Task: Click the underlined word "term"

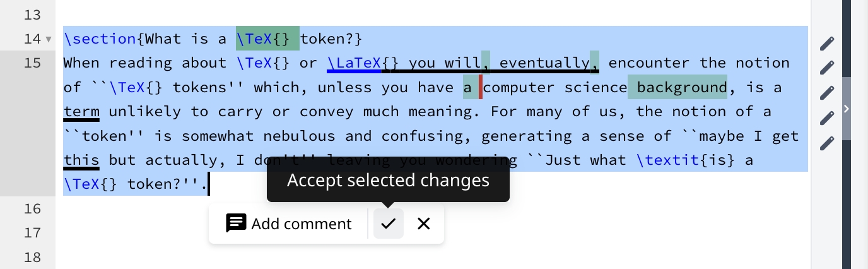Action: 81,112
